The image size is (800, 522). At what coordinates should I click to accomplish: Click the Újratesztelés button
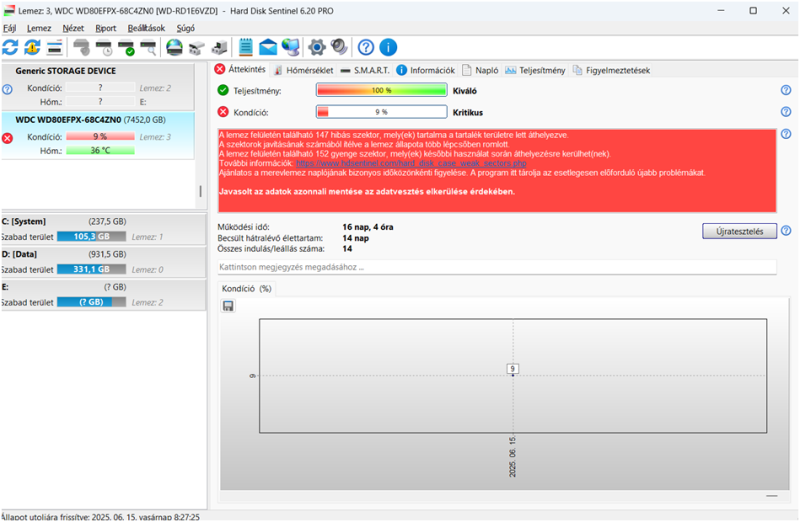tap(739, 231)
